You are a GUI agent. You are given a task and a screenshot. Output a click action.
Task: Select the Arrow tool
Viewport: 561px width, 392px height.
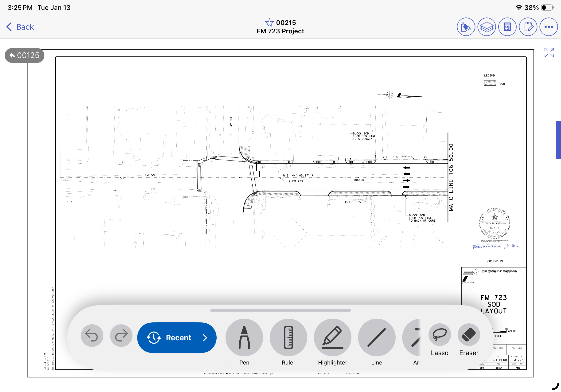[x=412, y=337]
